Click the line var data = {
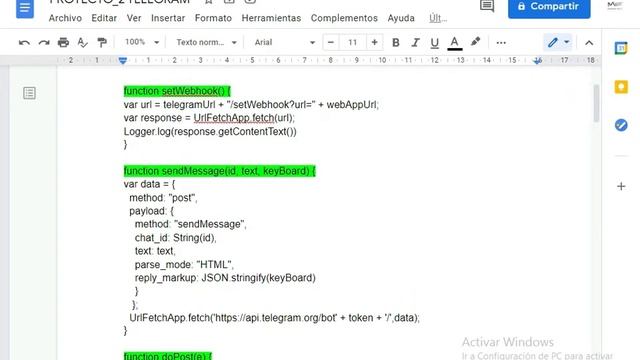The height and width of the screenshot is (360, 640). pos(149,184)
